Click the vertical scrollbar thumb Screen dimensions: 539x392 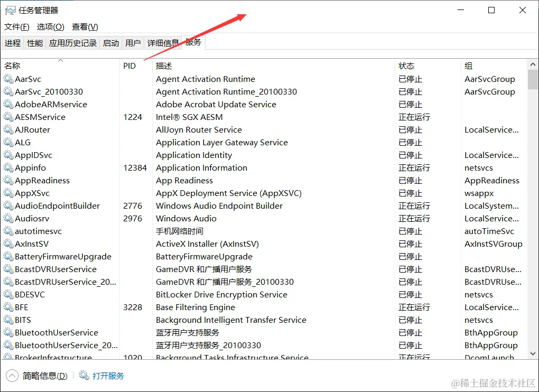tap(533, 79)
